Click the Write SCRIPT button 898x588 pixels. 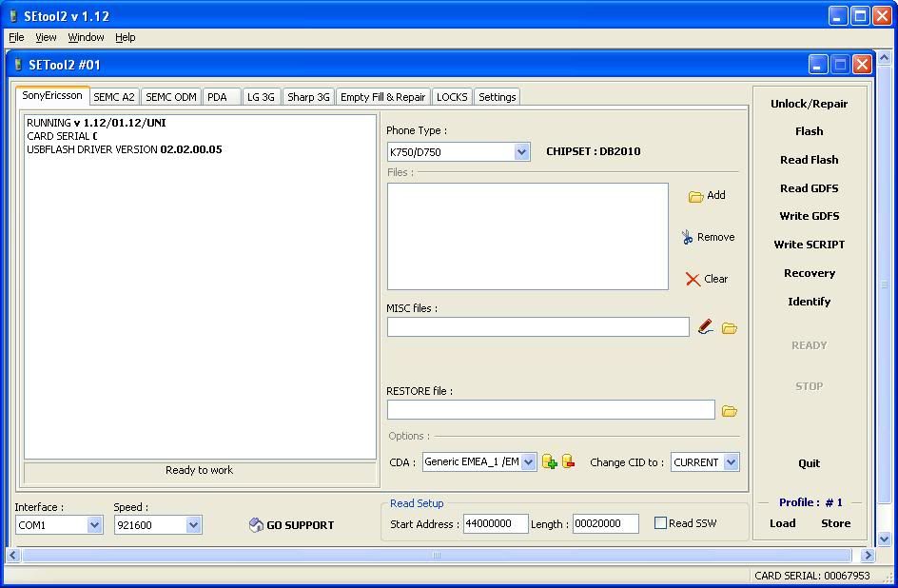(809, 245)
